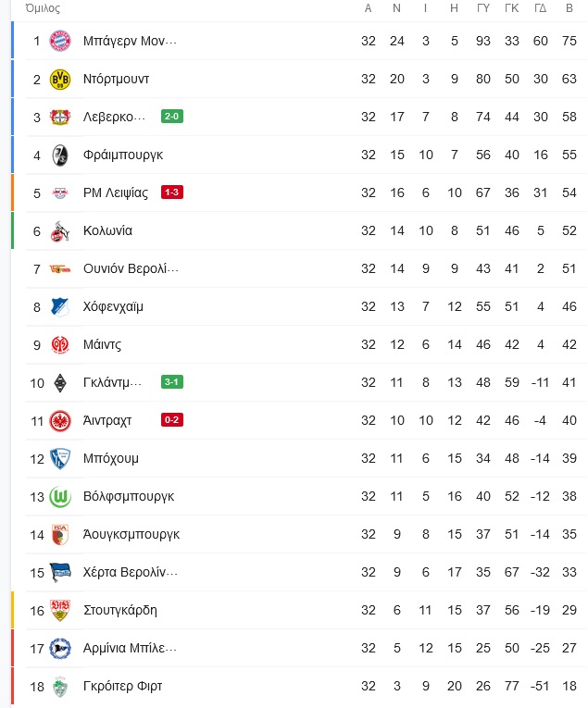588x708 pixels.
Task: Select the Γκρόιτερ Φιρτ team name
Action: (x=122, y=686)
